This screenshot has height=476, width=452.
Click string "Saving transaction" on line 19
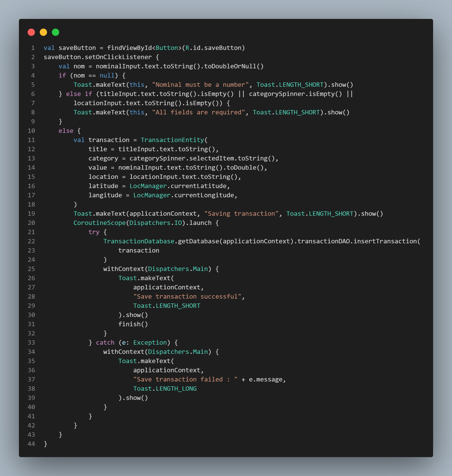click(x=241, y=214)
